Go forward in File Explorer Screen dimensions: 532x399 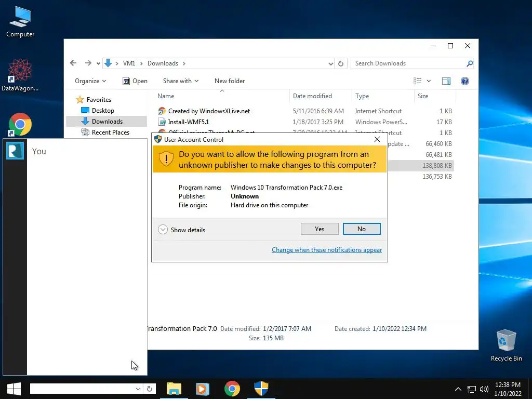(x=88, y=63)
